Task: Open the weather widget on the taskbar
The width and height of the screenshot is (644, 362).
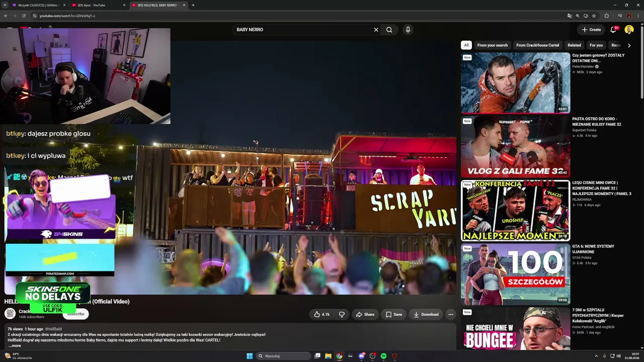Action: coord(18,356)
